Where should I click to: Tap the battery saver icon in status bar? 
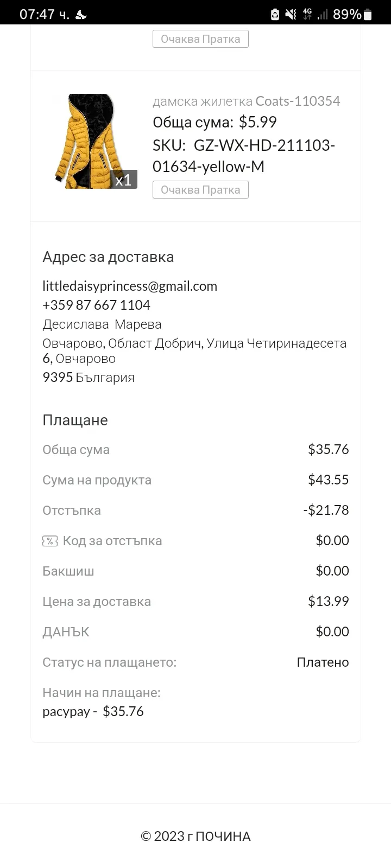pyautogui.click(x=275, y=15)
